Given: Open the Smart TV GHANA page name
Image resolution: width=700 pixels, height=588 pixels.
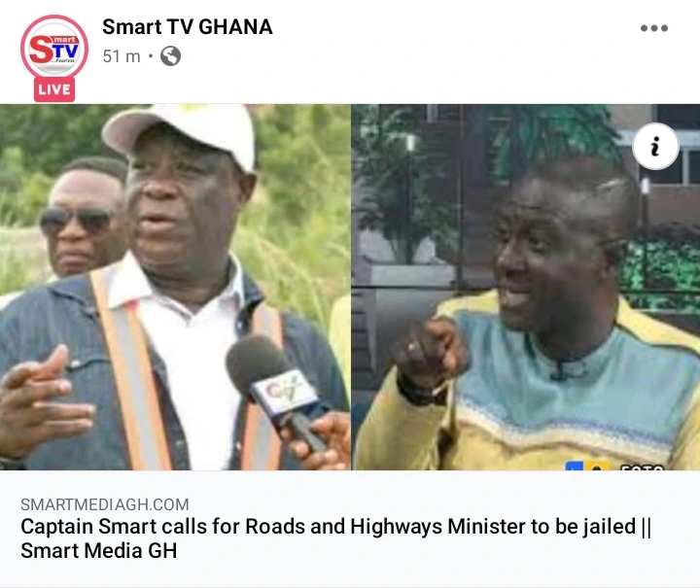Looking at the screenshot, I should click(x=188, y=27).
